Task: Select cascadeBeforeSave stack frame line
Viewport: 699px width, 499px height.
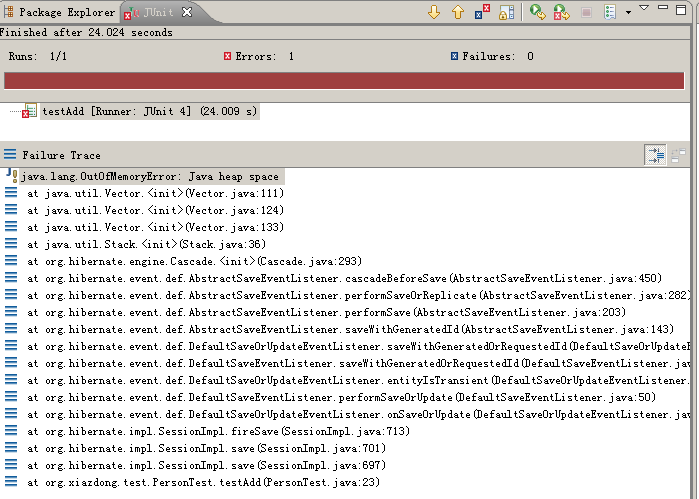Action: point(345,278)
